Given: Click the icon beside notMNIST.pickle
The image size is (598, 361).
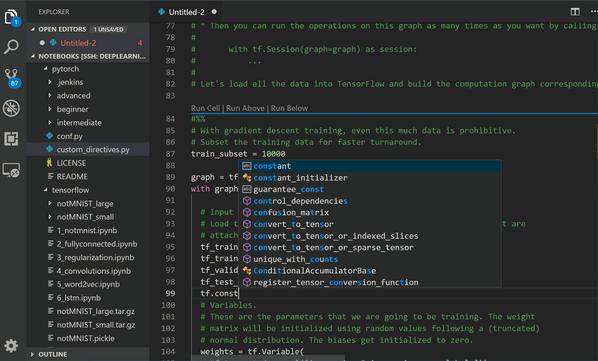Looking at the screenshot, I should coord(50,338).
